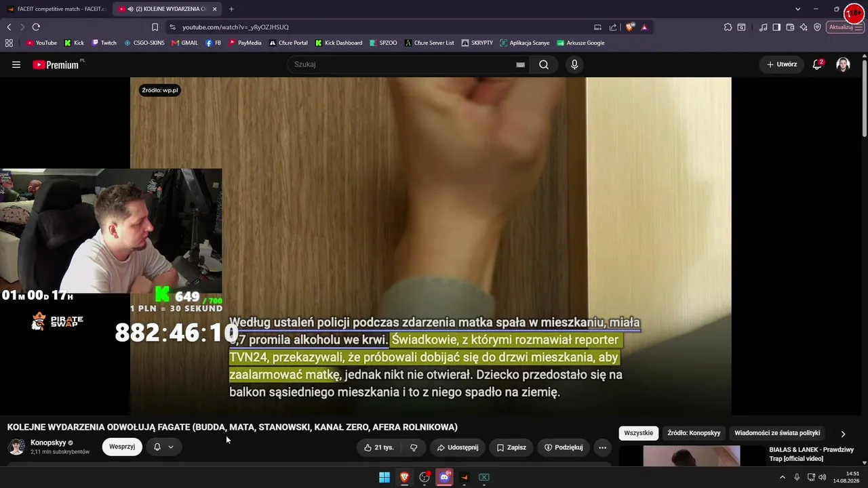Open the YouTube bookmark
868x488 pixels.
pos(41,43)
